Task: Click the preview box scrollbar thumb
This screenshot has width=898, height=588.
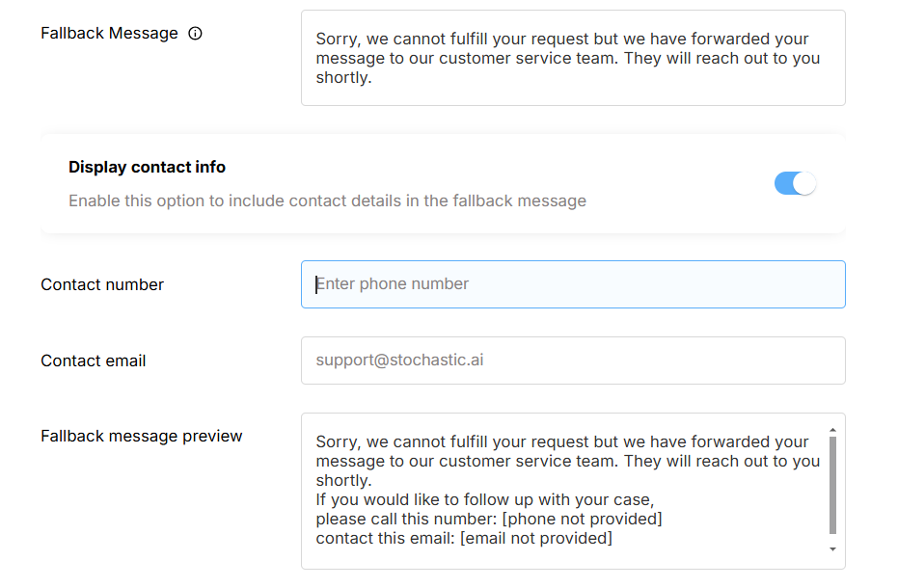Action: point(832,485)
